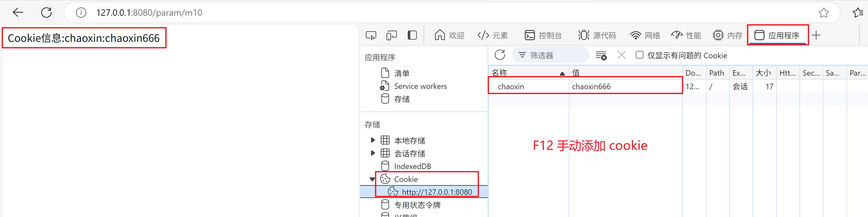Viewport: 868px width, 217px height.
Task: Click the Path column header
Action: pyautogui.click(x=718, y=73)
